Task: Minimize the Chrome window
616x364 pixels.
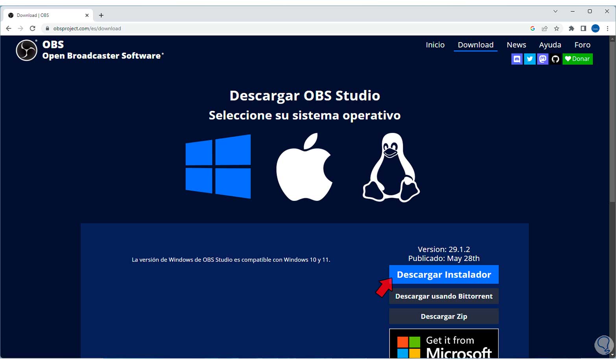Action: coord(572,11)
